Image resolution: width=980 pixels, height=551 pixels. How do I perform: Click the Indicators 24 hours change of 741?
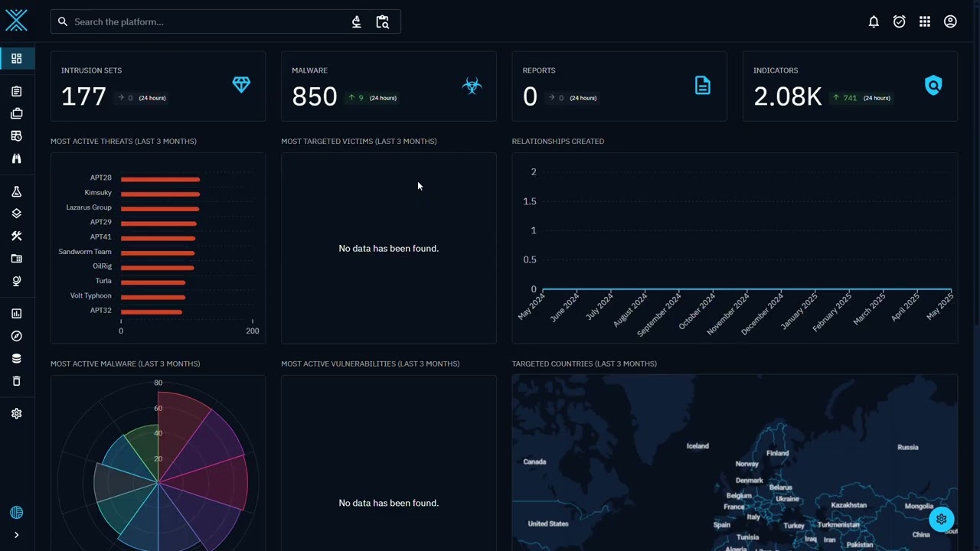[x=845, y=98]
